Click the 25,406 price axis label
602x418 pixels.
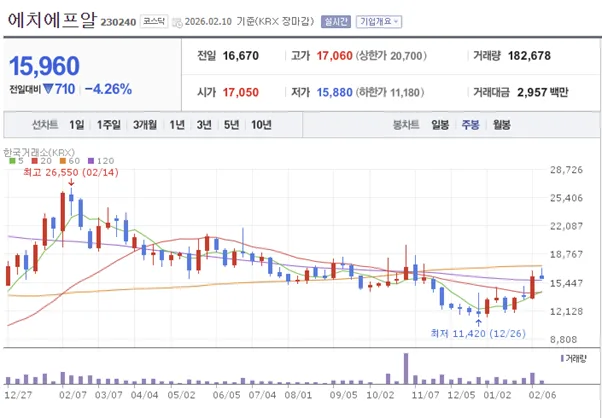pos(566,198)
